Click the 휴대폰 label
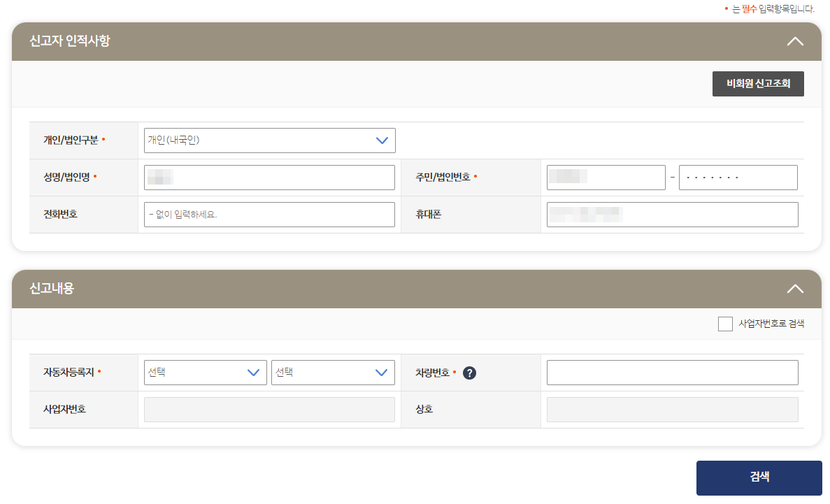 coord(428,215)
